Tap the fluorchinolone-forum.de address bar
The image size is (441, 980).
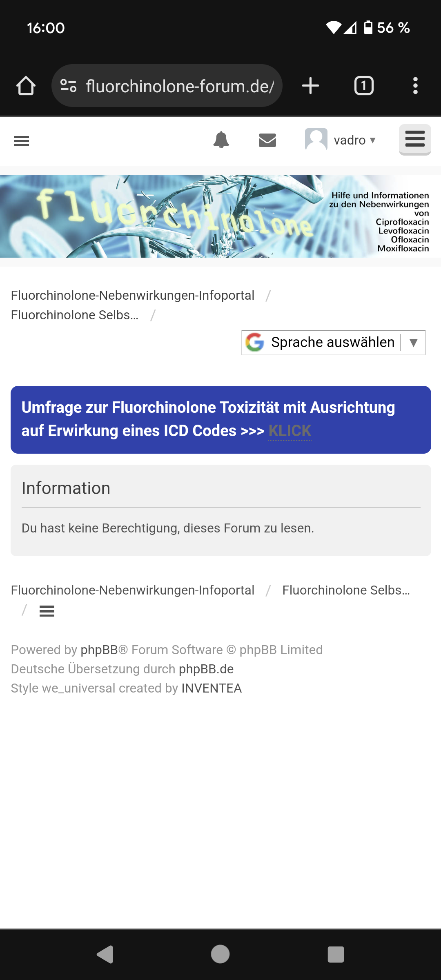click(180, 86)
